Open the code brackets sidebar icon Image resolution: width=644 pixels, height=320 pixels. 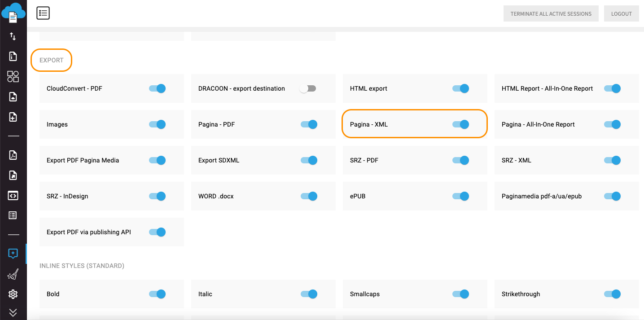pos(13,196)
